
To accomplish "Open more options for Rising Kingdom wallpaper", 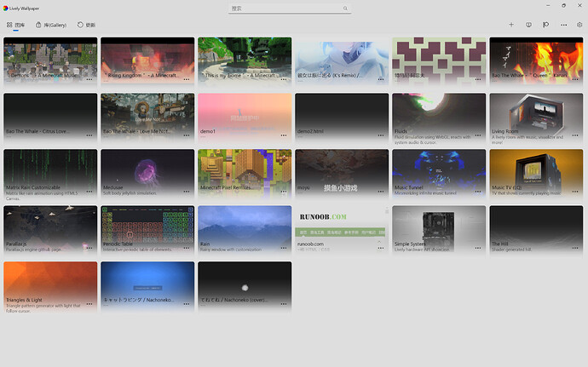I will pyautogui.click(x=187, y=79).
